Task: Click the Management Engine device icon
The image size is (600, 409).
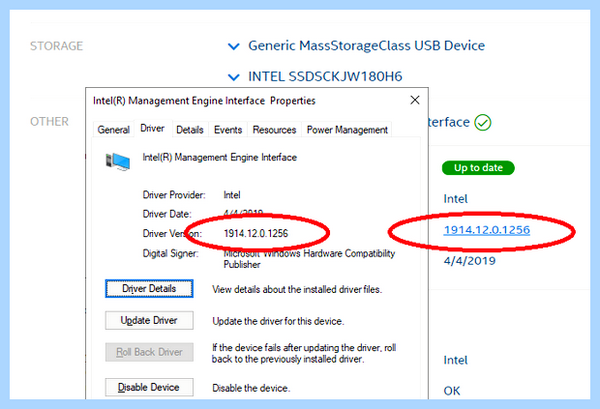Action: pos(118,161)
